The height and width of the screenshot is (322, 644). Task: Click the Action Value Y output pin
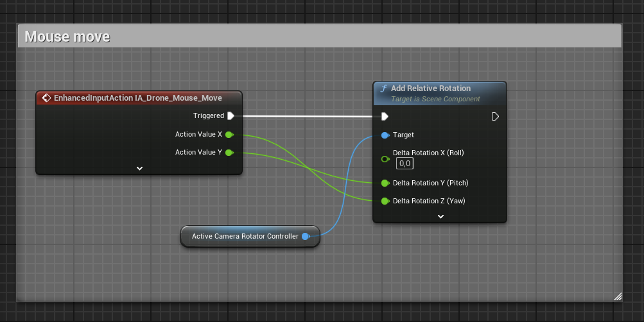[x=229, y=153]
